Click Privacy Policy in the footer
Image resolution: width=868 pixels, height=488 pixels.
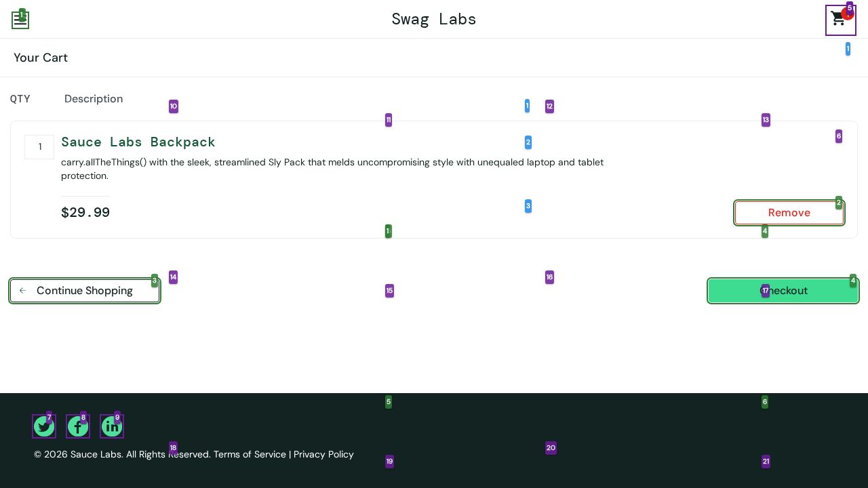[323, 454]
